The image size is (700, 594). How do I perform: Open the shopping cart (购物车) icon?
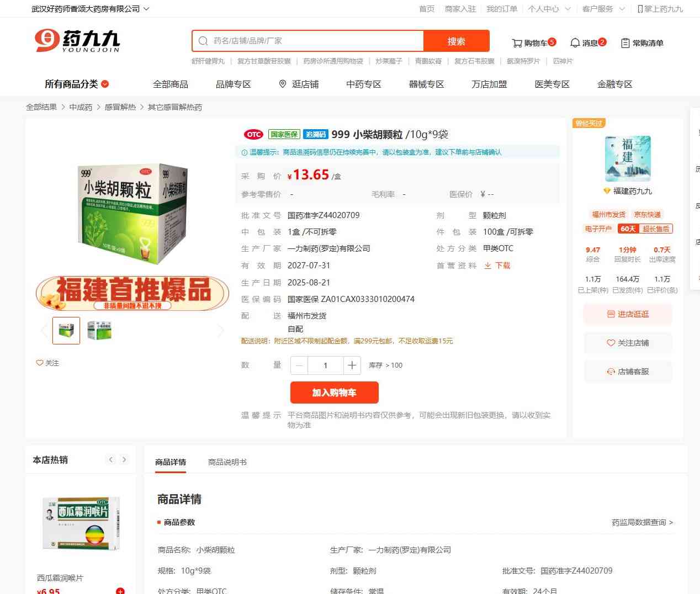pyautogui.click(x=517, y=43)
